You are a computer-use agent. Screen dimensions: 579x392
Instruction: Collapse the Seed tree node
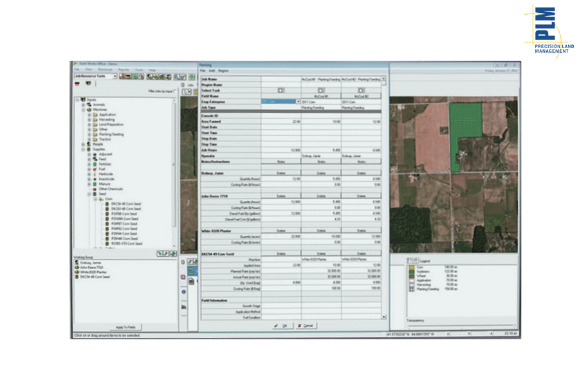(89, 194)
